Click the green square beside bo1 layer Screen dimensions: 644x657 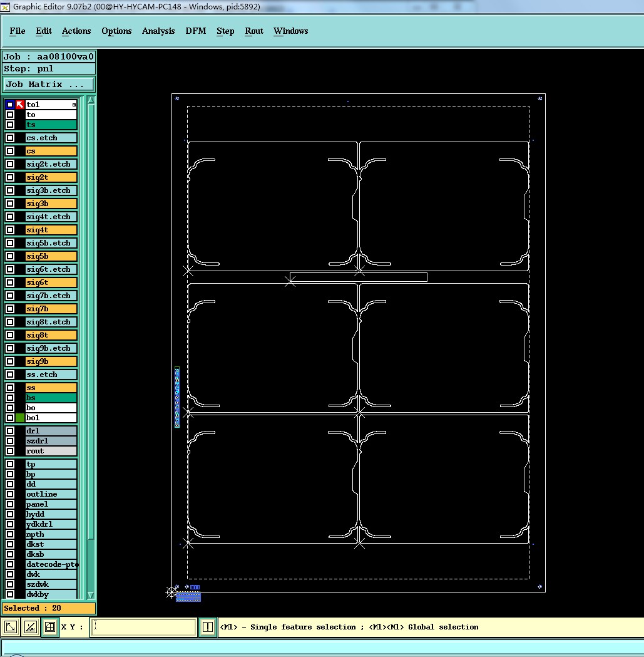point(19,418)
